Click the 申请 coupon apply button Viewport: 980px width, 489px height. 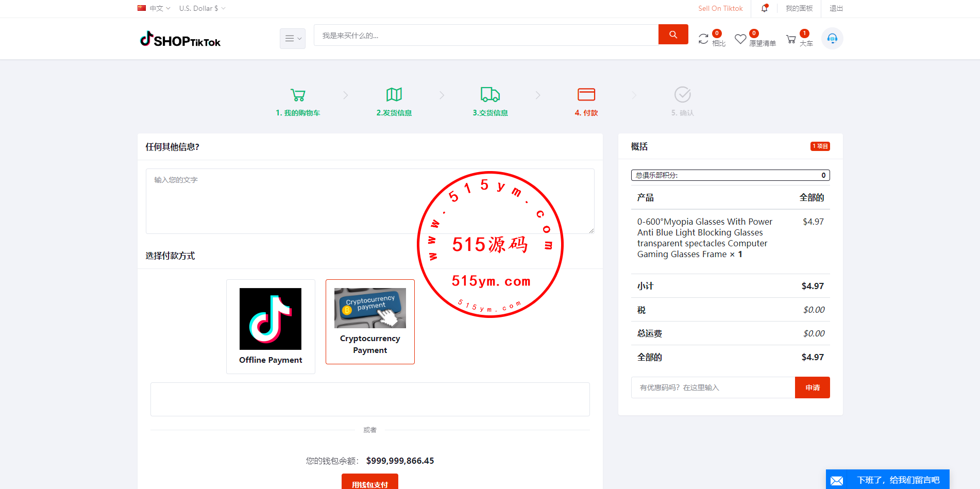coord(812,387)
